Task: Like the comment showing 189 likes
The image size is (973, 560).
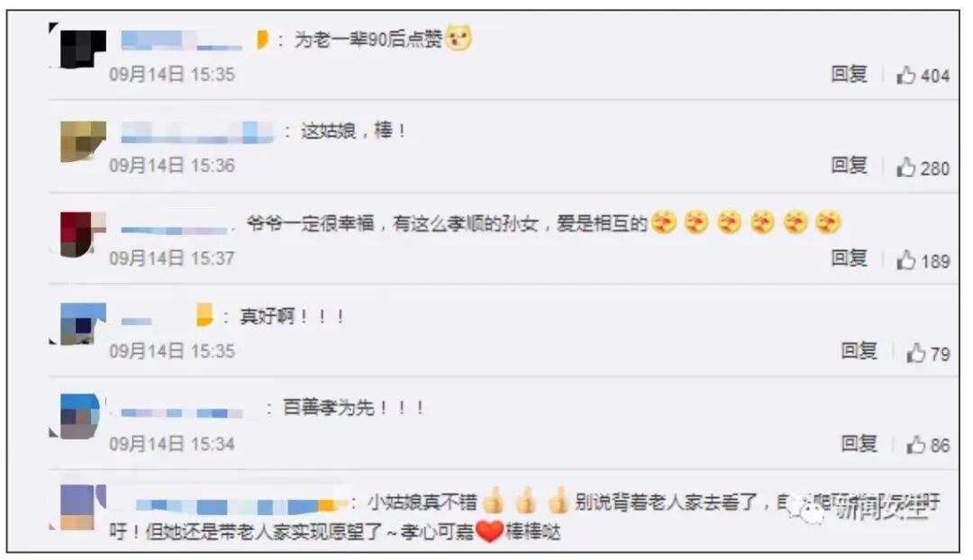Action: point(906,260)
